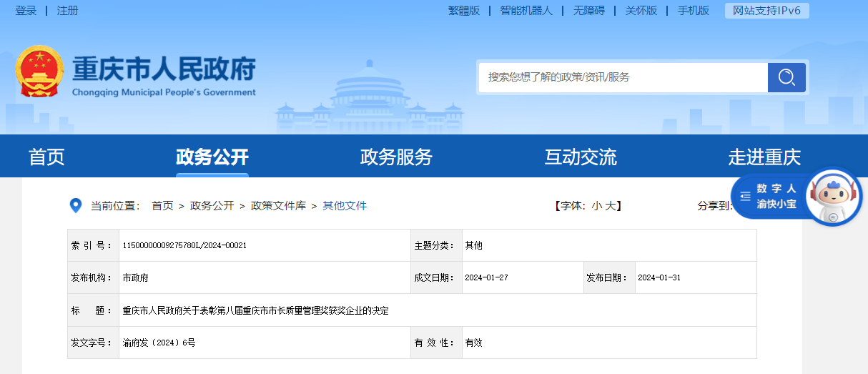Click the 发布日期 value 2024-01-31
Viewport: 868px width, 374px height.
point(659,277)
